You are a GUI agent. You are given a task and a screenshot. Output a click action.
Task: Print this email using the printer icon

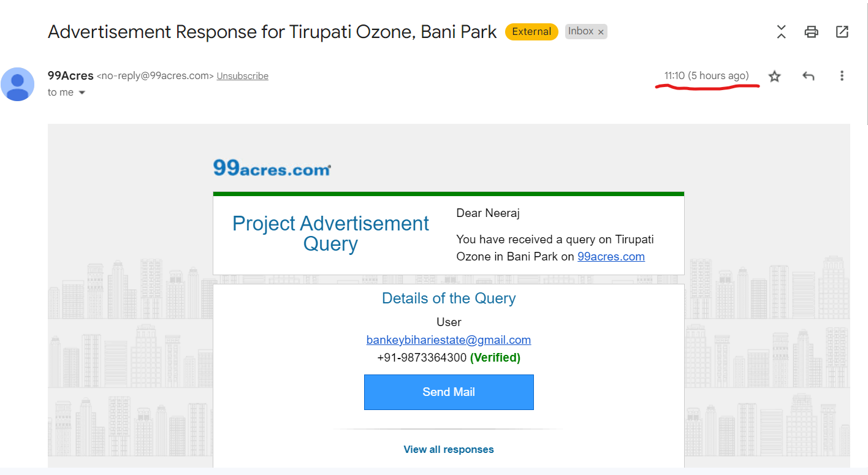coord(812,32)
